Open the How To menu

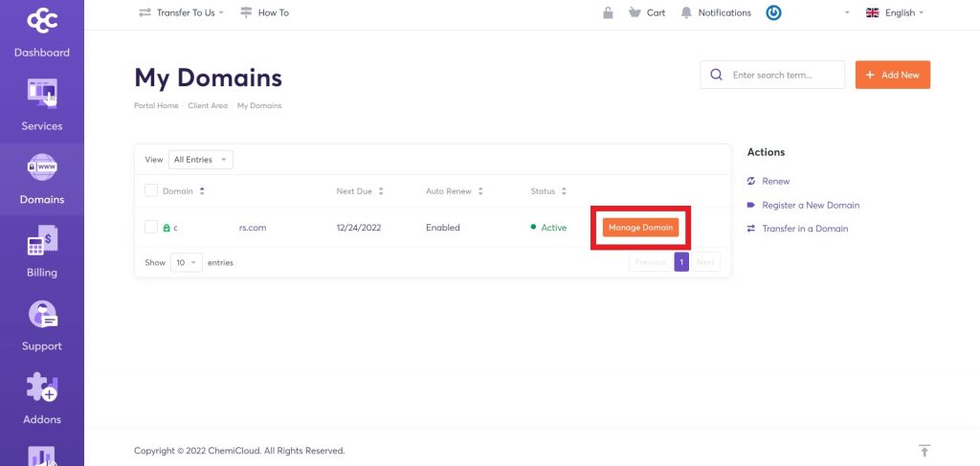click(x=273, y=12)
